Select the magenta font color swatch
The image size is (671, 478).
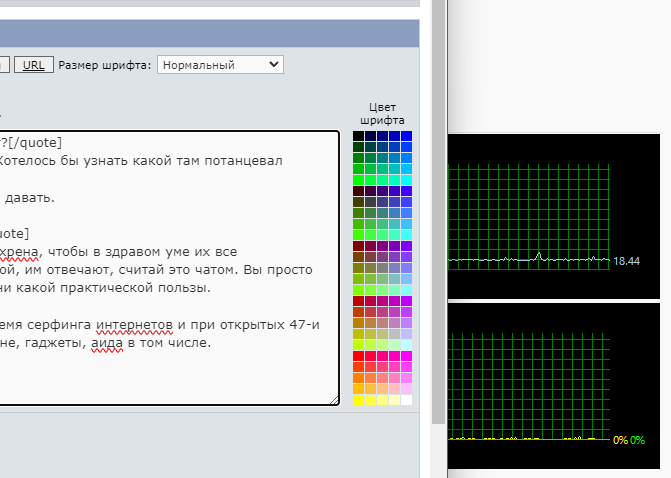point(407,356)
